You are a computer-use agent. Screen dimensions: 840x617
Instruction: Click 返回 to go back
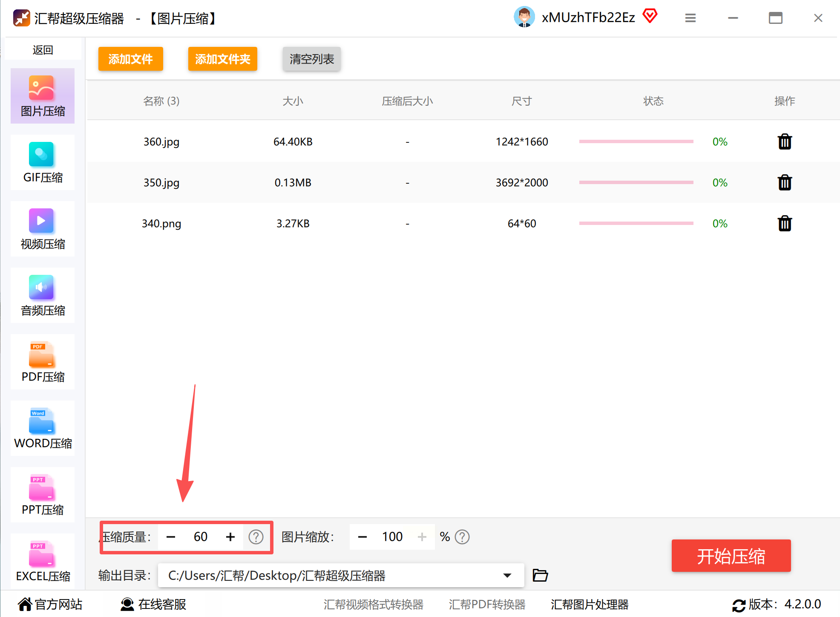pos(43,50)
